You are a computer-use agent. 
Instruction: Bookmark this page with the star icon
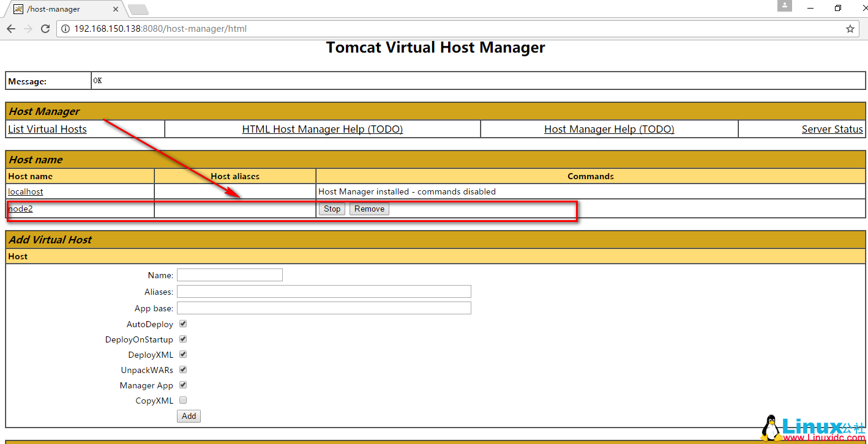850,29
